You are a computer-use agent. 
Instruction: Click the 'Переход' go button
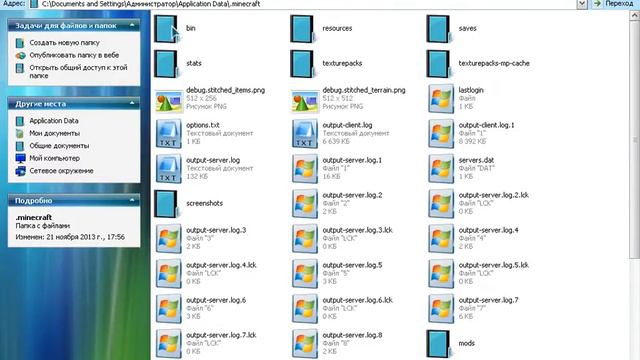[x=613, y=4]
